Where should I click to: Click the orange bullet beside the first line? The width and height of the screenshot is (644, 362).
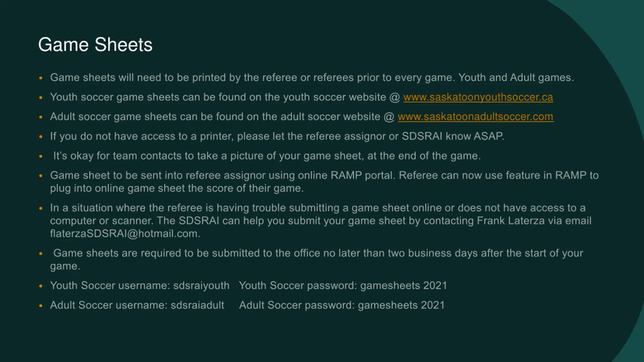tap(41, 78)
